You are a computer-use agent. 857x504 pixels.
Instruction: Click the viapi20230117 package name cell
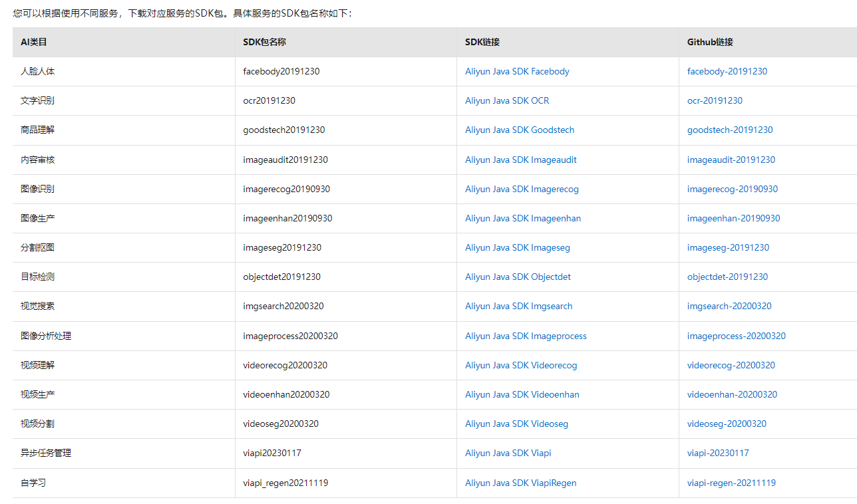coord(345,453)
